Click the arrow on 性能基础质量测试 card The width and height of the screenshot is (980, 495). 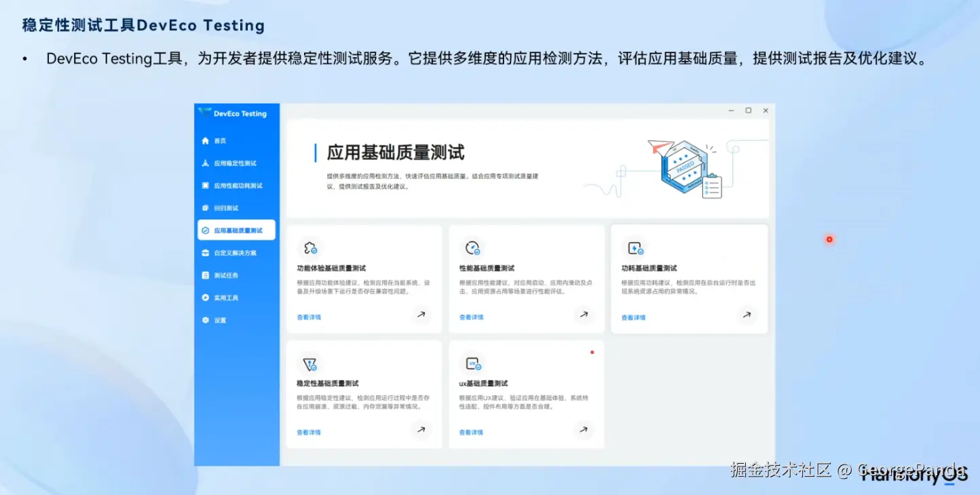click(x=584, y=315)
